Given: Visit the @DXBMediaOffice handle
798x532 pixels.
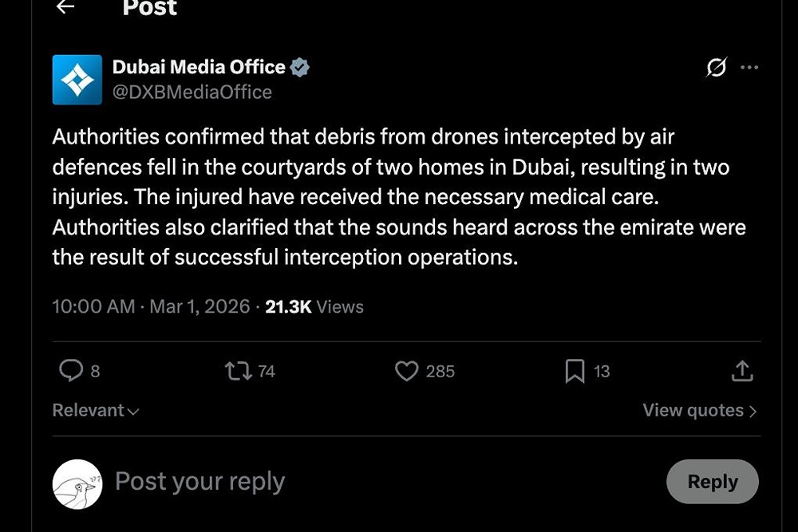Looking at the screenshot, I should (x=192, y=93).
